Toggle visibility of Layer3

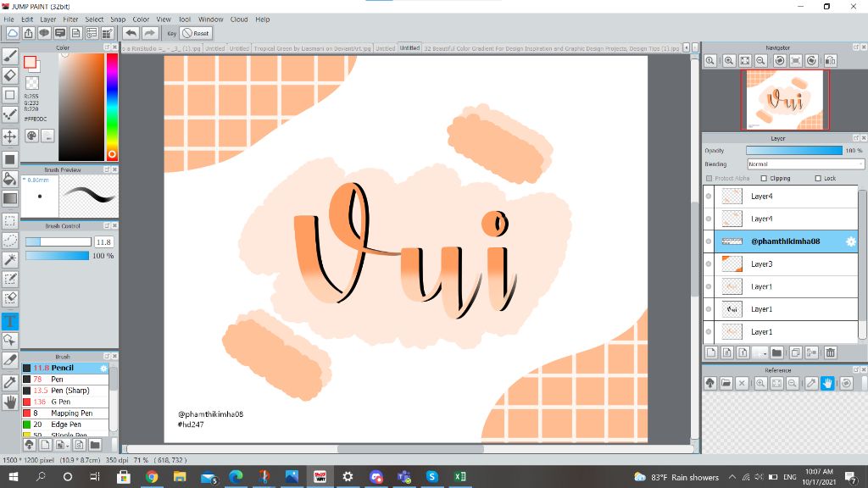[709, 264]
